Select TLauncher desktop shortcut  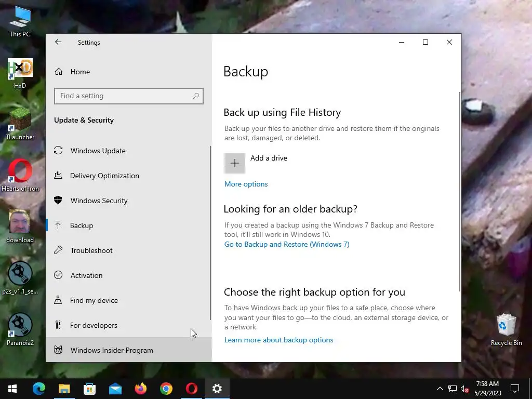[x=20, y=125]
